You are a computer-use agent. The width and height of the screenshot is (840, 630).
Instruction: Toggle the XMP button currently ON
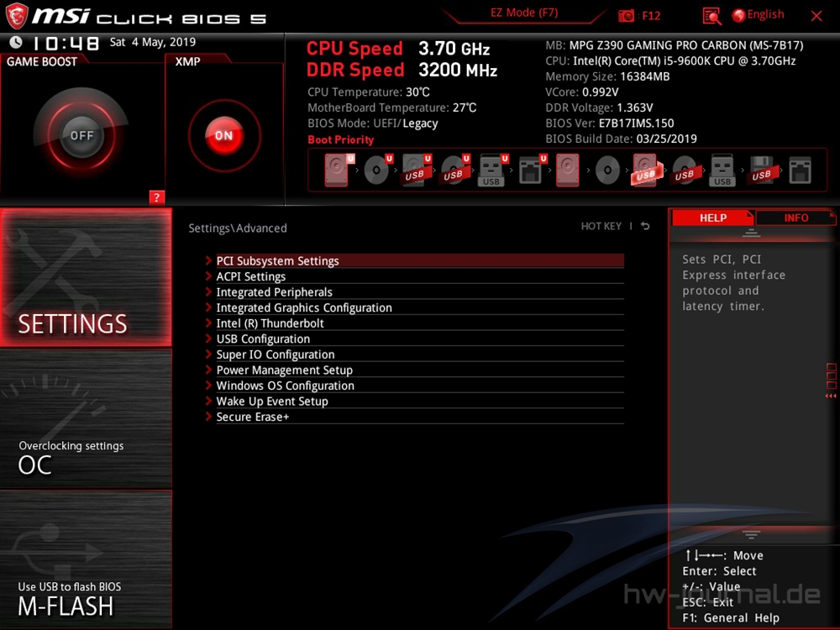224,135
